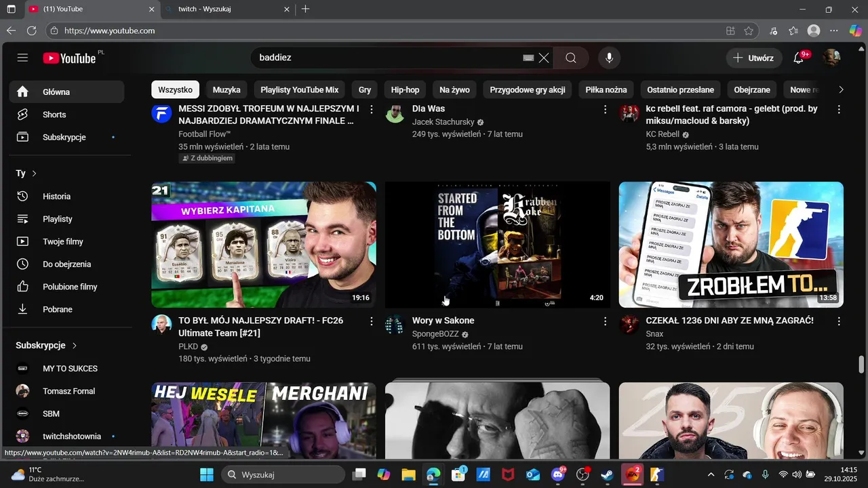The image size is (868, 488).
Task: Show more filter chips with right arrow
Action: coord(841,89)
